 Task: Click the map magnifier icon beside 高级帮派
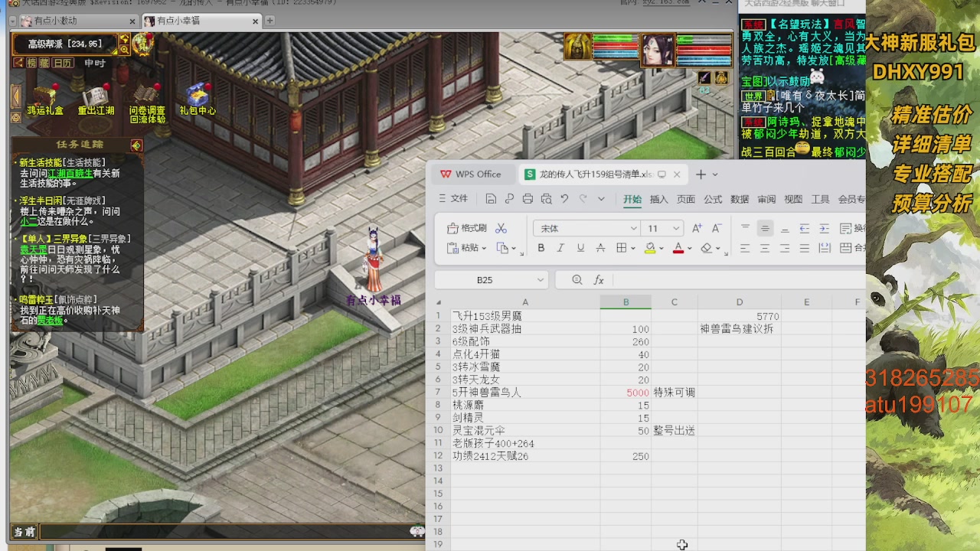point(124,50)
